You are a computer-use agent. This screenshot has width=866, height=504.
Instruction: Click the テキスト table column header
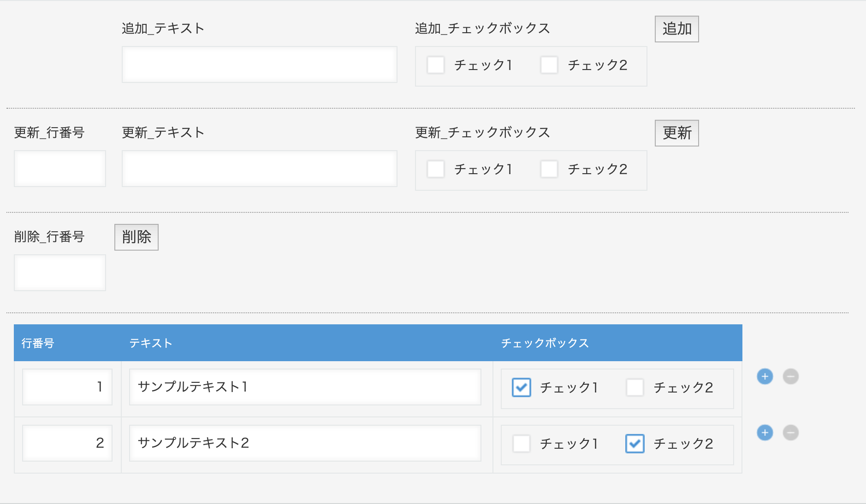[x=308, y=343]
